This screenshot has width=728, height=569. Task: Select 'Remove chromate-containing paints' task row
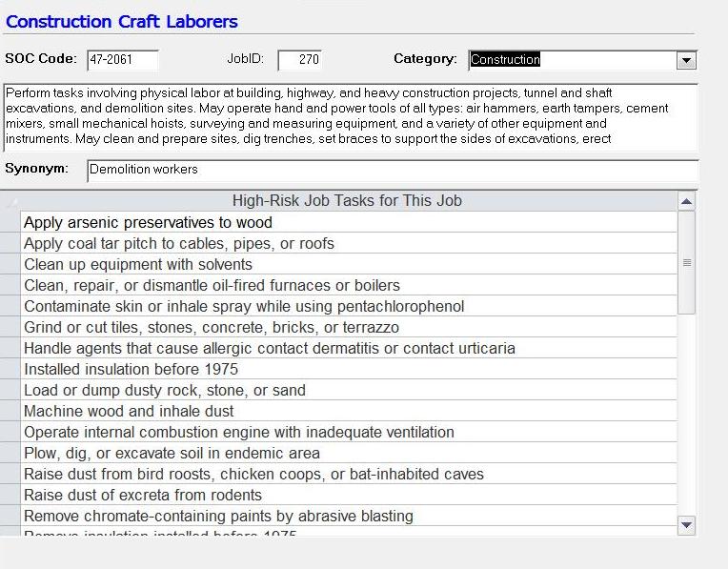click(348, 517)
